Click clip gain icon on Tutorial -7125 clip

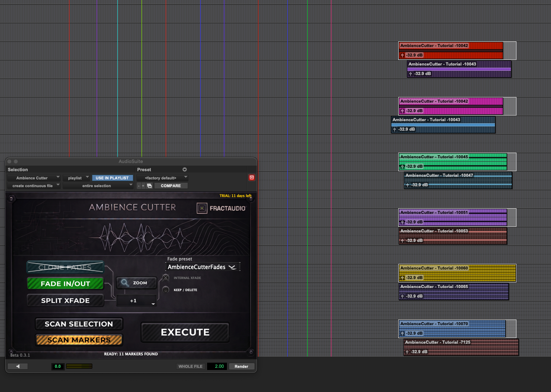click(x=407, y=352)
